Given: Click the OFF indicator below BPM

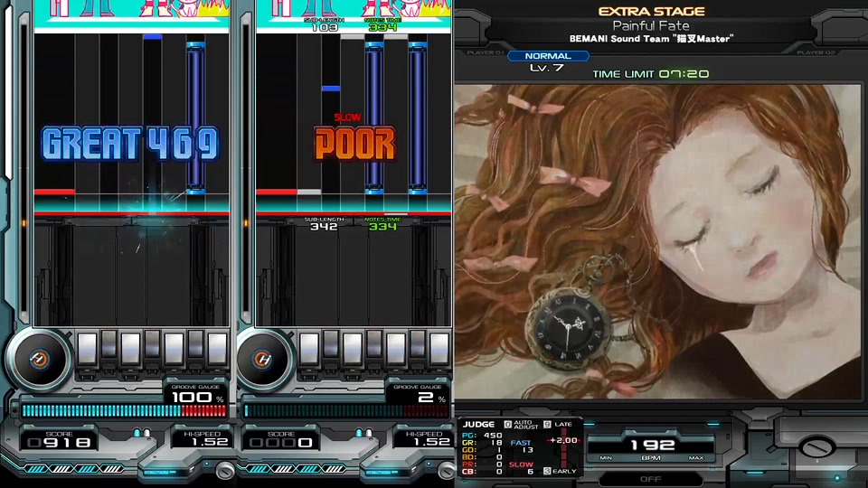Looking at the screenshot, I should click(x=650, y=479).
